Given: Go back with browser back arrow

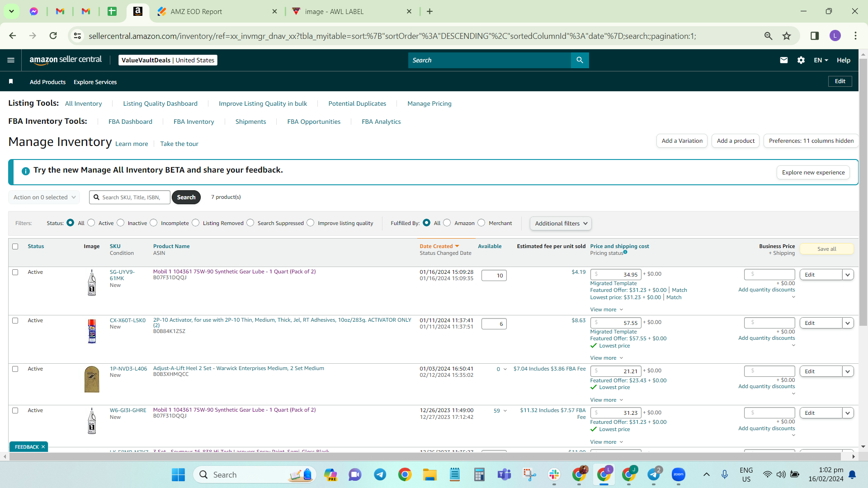Looking at the screenshot, I should coord(13,36).
